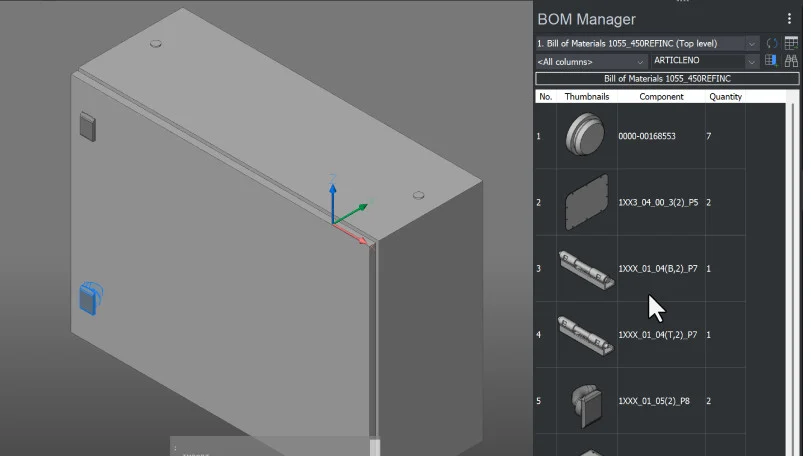Open the ARTICLENO dropdown

pyautogui.click(x=751, y=62)
